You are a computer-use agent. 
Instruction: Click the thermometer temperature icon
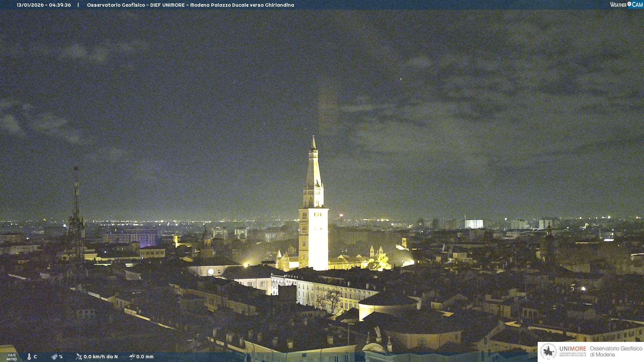(29, 357)
